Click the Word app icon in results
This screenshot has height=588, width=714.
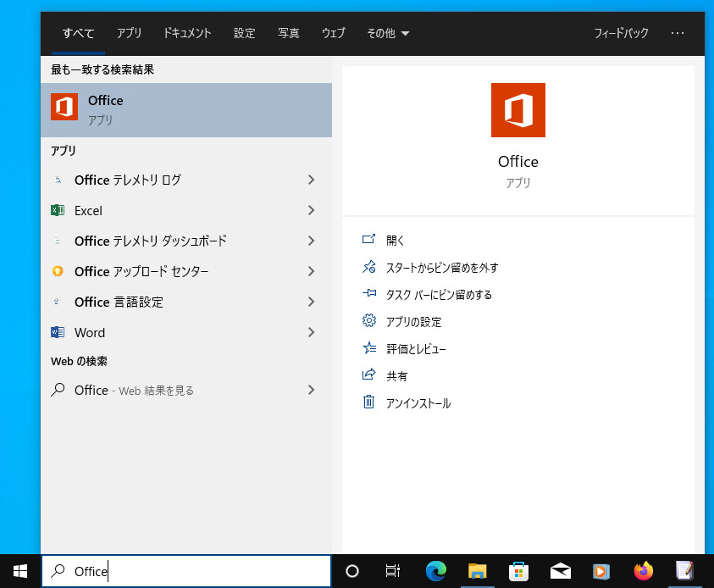[x=58, y=332]
